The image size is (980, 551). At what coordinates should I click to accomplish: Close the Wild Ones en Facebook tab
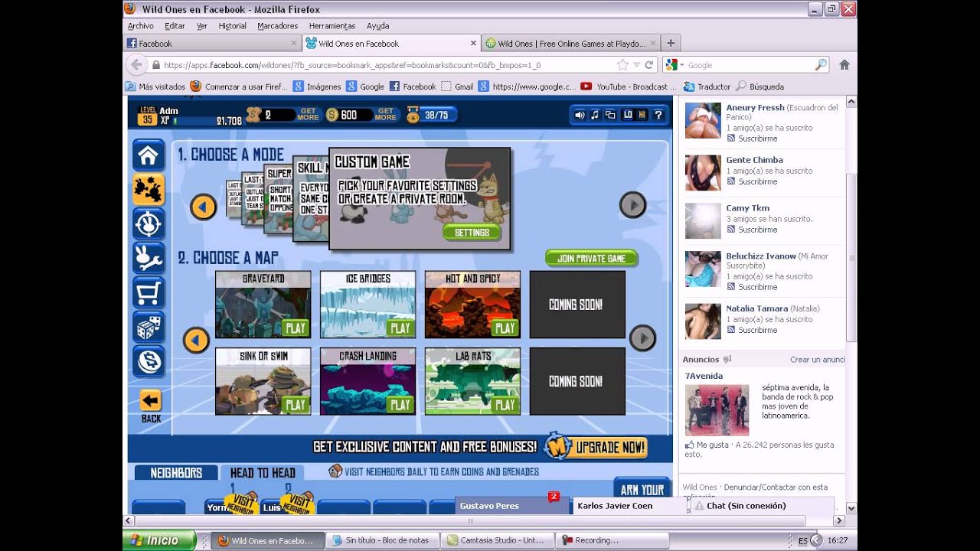(x=473, y=44)
